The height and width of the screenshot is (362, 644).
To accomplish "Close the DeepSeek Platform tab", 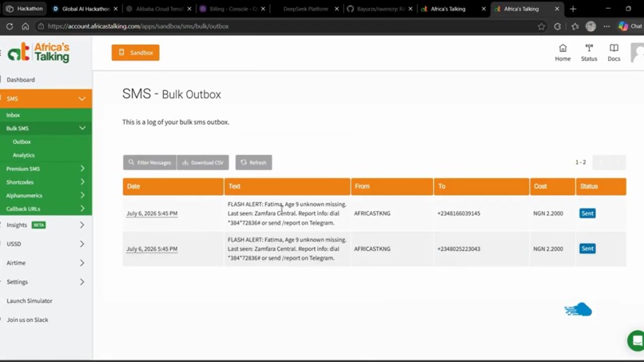I will point(337,9).
